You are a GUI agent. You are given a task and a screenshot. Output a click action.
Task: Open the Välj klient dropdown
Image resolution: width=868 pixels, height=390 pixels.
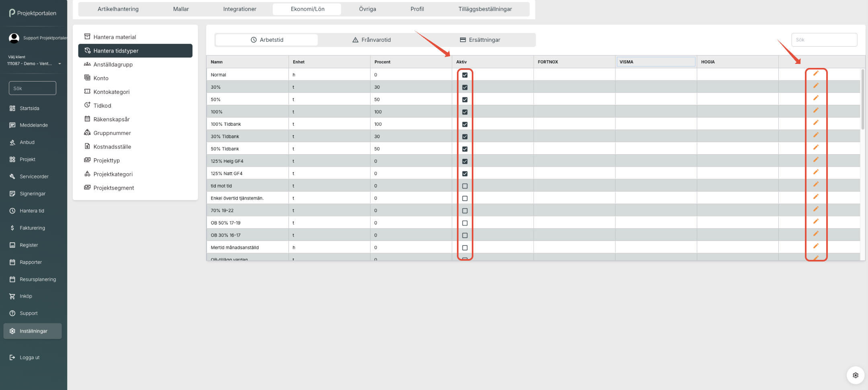(34, 63)
